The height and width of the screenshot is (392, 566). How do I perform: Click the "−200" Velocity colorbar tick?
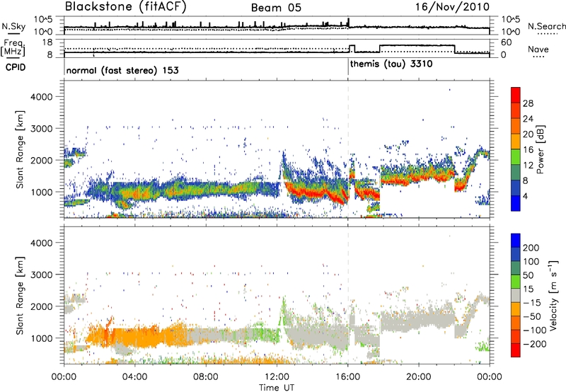pyautogui.click(x=535, y=344)
